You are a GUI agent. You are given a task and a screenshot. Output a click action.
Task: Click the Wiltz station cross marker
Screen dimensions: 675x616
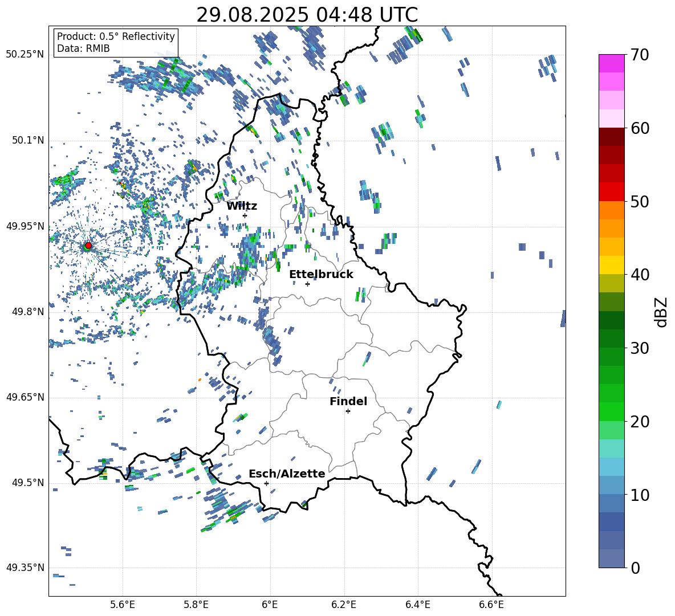tap(245, 215)
